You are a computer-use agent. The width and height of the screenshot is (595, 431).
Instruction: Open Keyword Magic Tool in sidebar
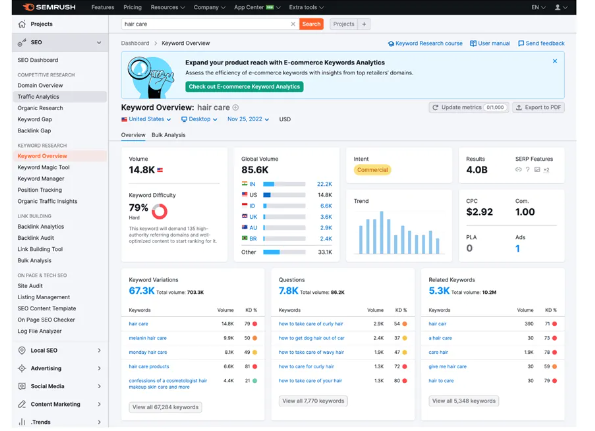pyautogui.click(x=43, y=167)
